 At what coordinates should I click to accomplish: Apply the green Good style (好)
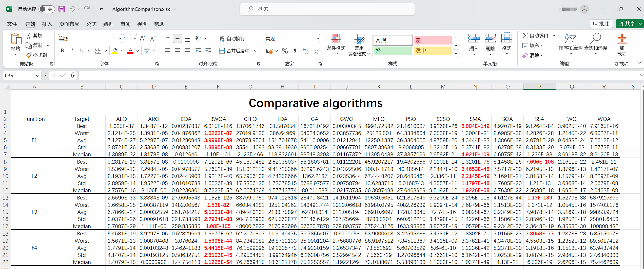click(393, 51)
